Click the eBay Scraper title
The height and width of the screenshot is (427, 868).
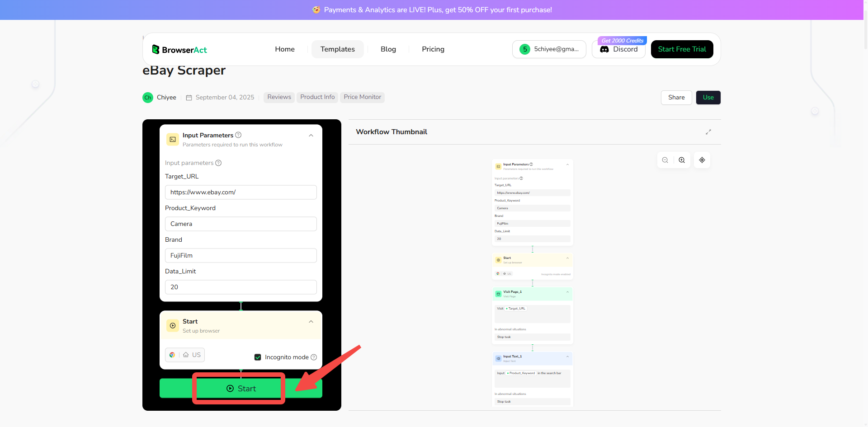click(184, 71)
